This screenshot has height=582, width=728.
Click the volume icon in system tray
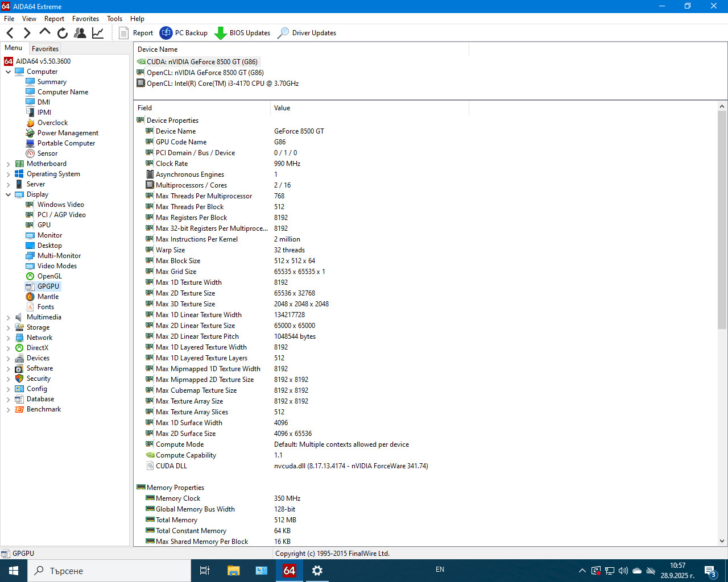point(623,571)
